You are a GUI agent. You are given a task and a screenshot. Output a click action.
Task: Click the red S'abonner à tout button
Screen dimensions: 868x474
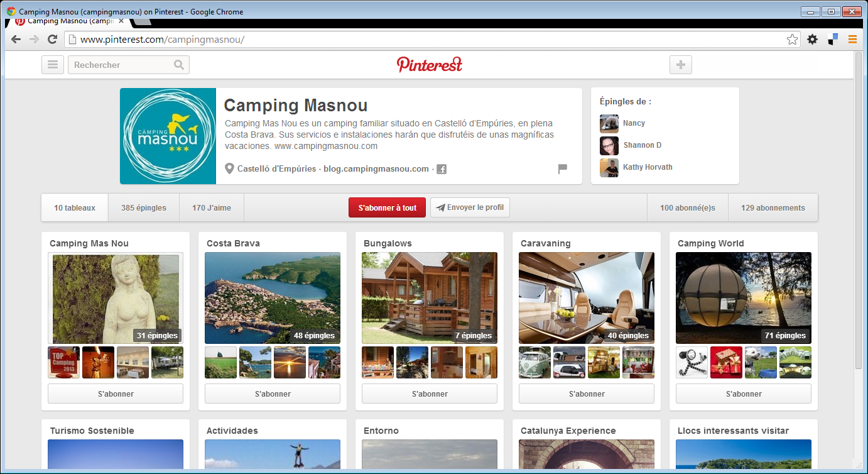coord(387,208)
